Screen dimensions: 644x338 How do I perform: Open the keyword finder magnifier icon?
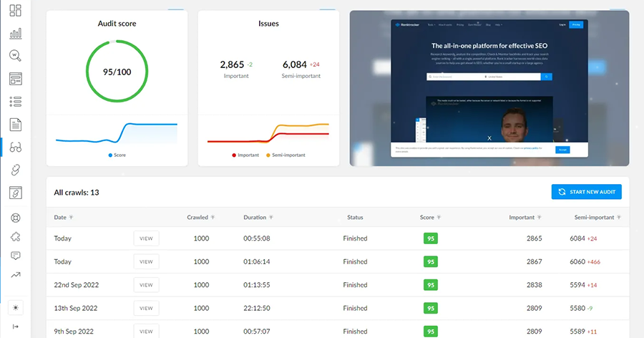[x=15, y=56]
